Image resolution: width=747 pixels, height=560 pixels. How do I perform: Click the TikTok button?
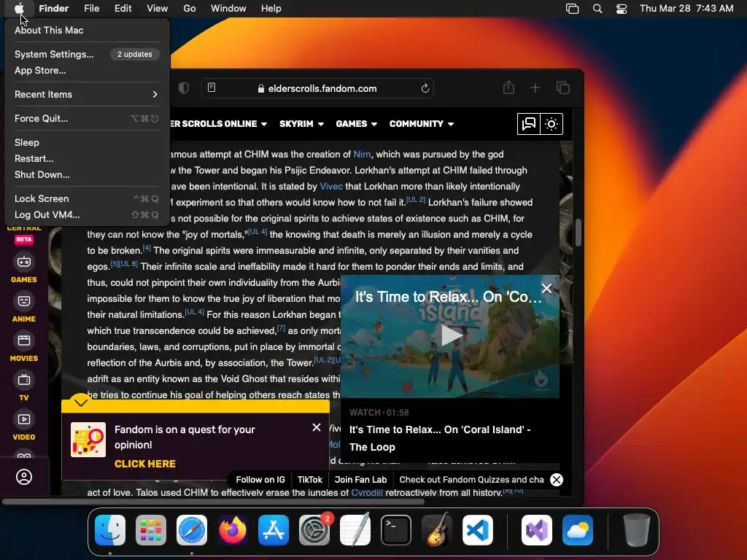coord(309,480)
